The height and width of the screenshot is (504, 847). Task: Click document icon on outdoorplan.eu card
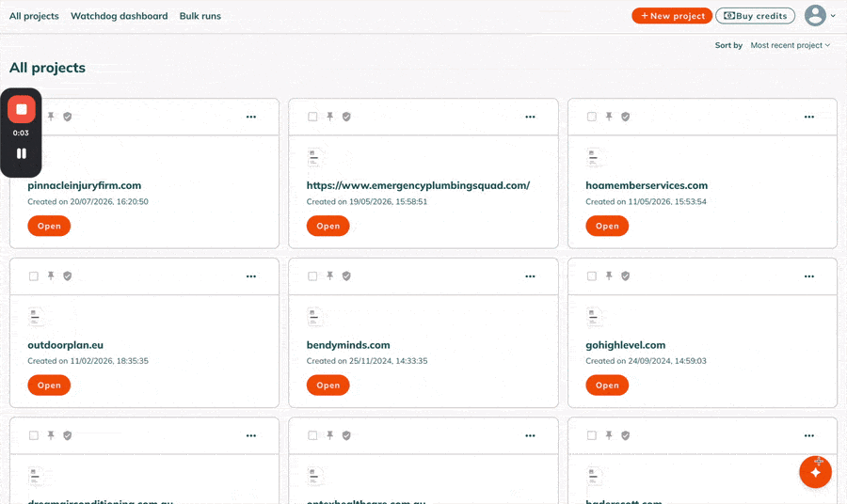coord(36,317)
